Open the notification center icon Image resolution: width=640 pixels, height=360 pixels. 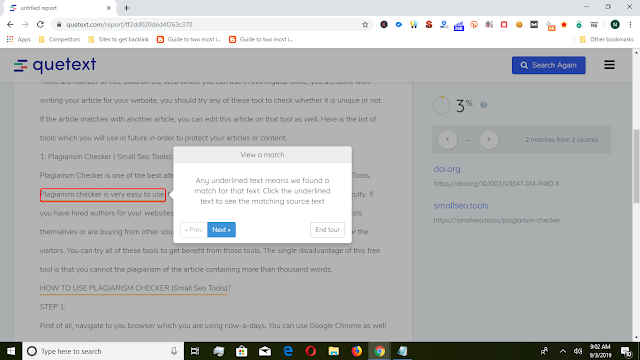coord(627,351)
